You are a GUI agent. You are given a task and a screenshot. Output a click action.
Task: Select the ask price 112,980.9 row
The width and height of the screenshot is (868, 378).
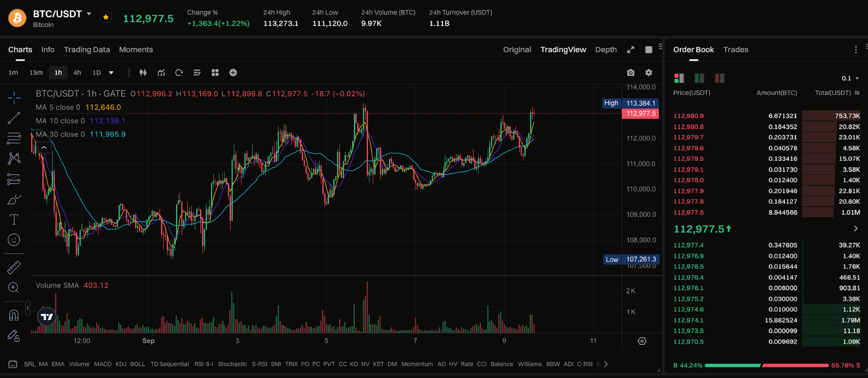pos(767,116)
